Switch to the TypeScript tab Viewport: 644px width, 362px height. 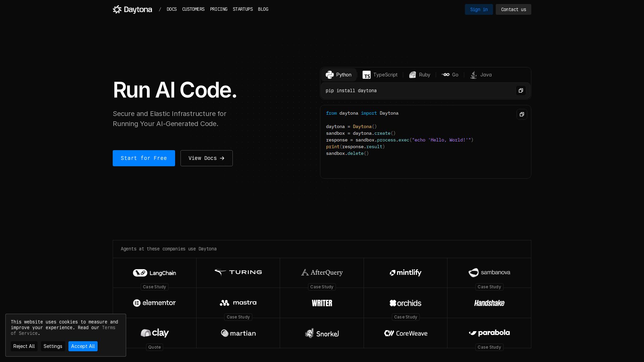(x=380, y=75)
